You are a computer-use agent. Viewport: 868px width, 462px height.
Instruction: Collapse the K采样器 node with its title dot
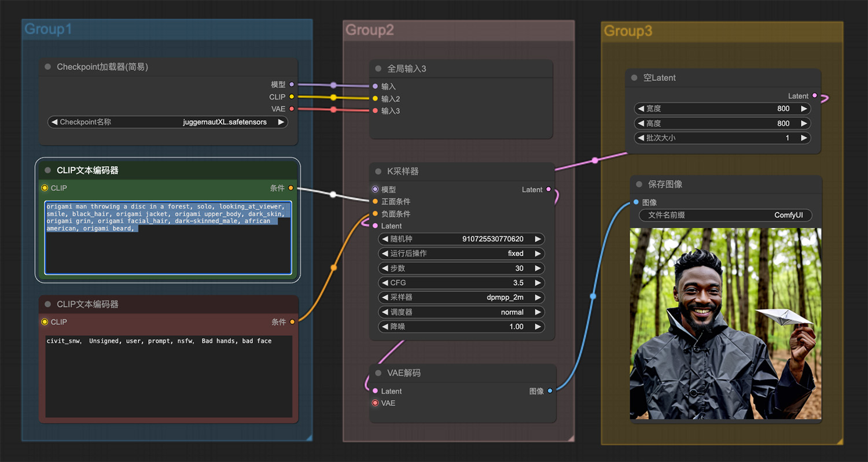pos(378,172)
